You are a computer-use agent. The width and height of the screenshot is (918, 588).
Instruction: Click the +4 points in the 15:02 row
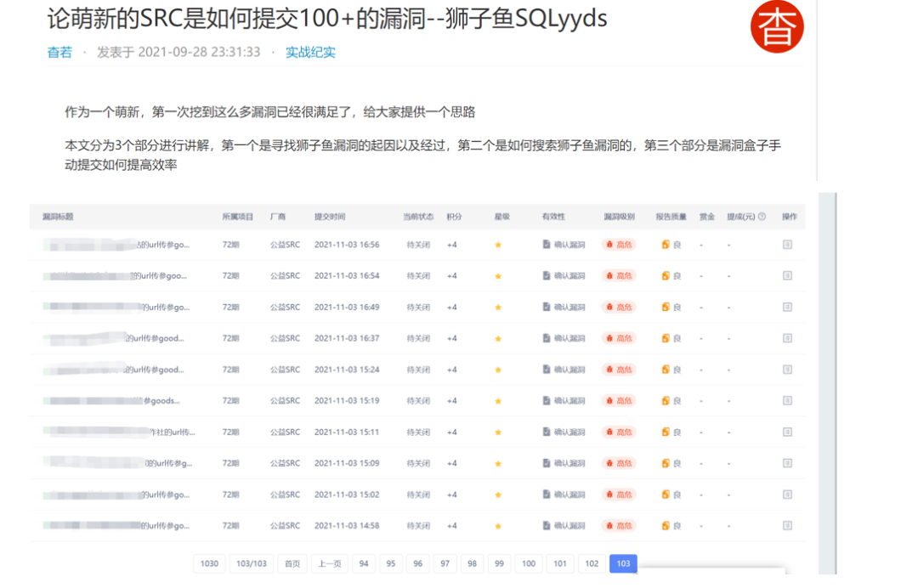coord(452,495)
